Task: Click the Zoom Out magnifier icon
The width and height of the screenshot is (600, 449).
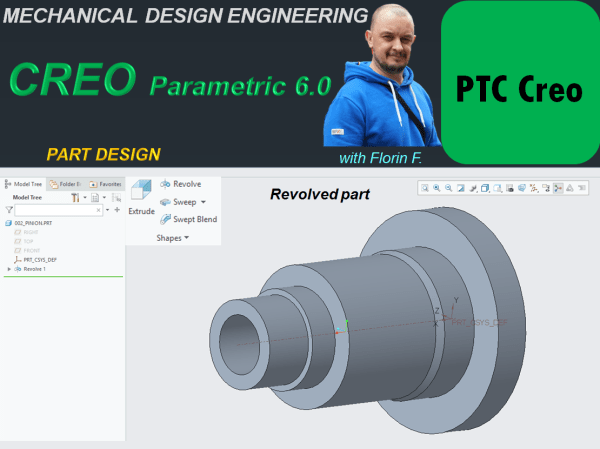Action: point(448,187)
